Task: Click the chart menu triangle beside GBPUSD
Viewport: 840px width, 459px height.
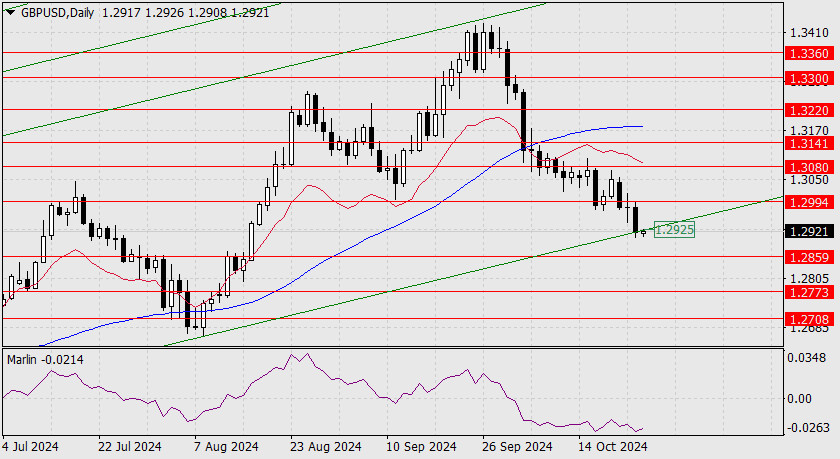Action: point(10,12)
